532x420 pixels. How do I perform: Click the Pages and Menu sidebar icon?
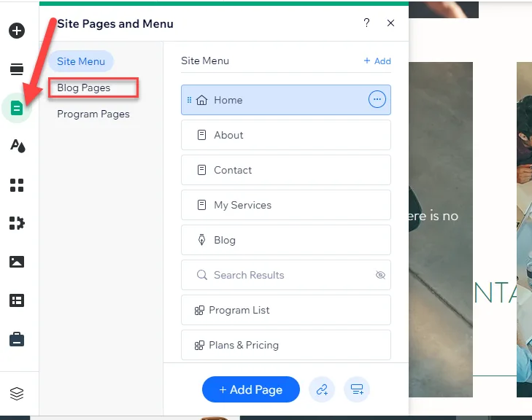[x=17, y=108]
